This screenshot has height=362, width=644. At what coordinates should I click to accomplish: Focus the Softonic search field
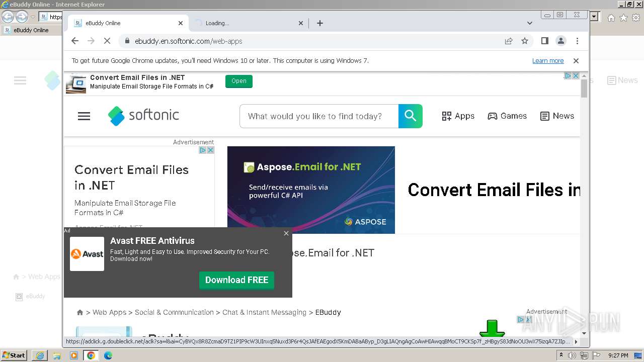pyautogui.click(x=319, y=116)
